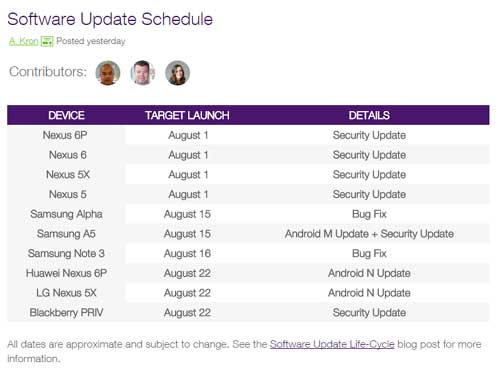Click the DETAILS column header
This screenshot has width=500, height=368.
369,115
